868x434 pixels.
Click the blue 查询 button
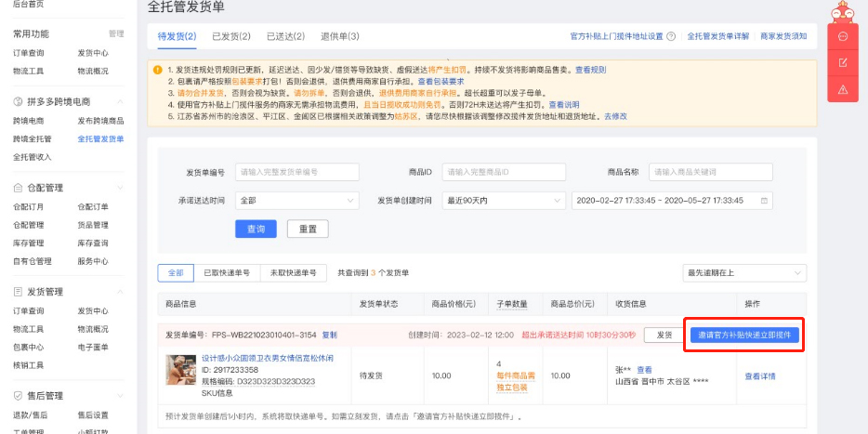pos(256,230)
